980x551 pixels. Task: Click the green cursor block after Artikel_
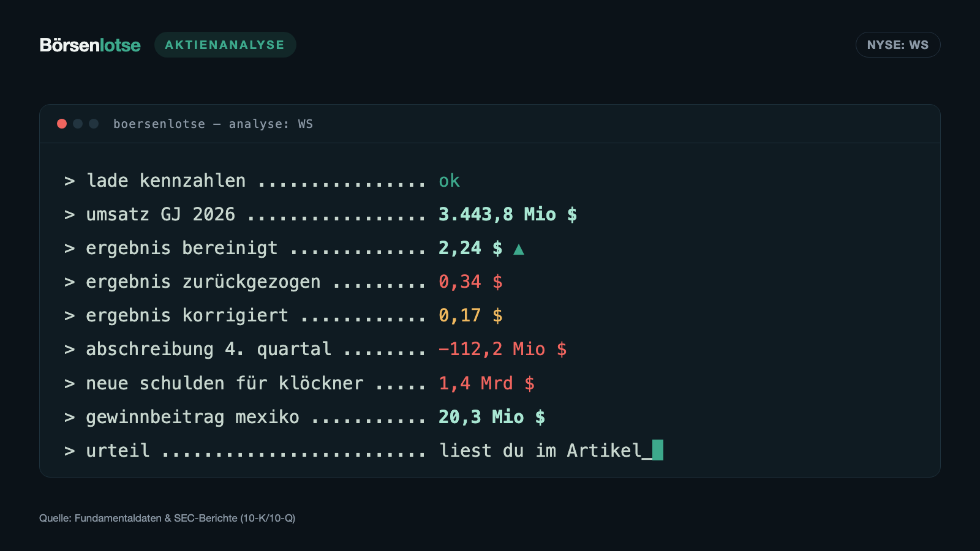[x=658, y=450]
